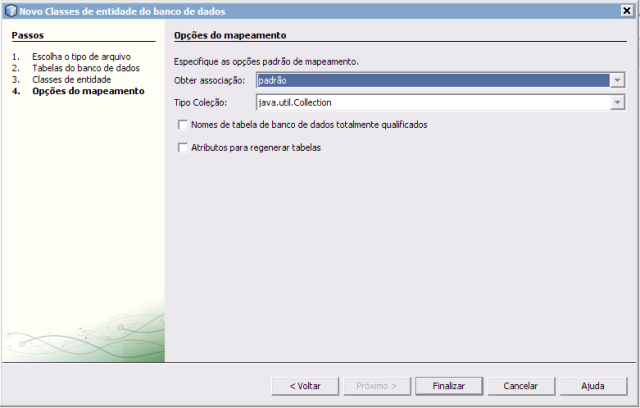Click the 'Tipo Coleção:' label

[x=201, y=102]
